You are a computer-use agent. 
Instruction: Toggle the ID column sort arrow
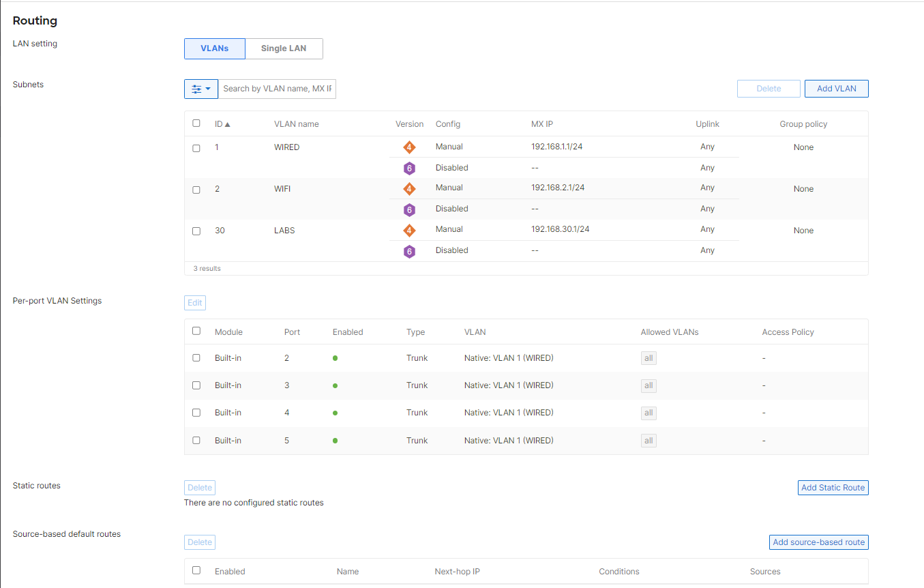coord(227,123)
